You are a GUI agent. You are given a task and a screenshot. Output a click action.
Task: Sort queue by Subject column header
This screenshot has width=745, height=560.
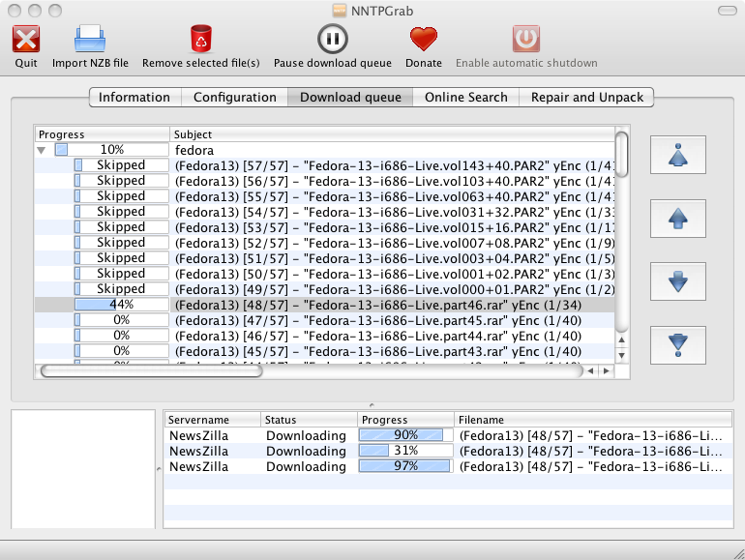(392, 134)
